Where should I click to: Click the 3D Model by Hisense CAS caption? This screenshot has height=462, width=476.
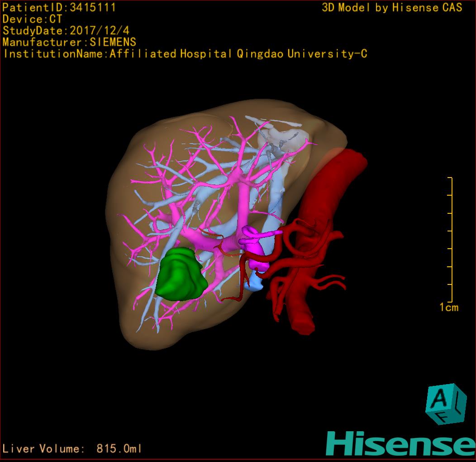click(x=392, y=8)
